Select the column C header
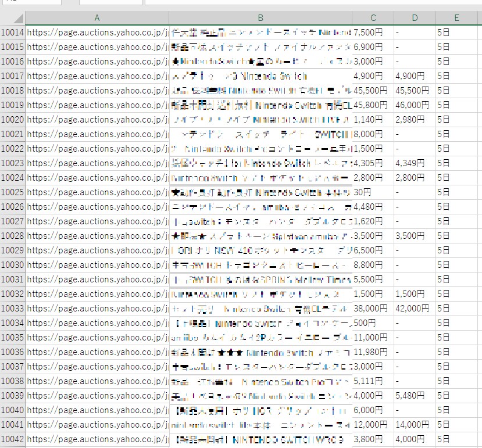Screen dimensions: 482x448 point(373,18)
